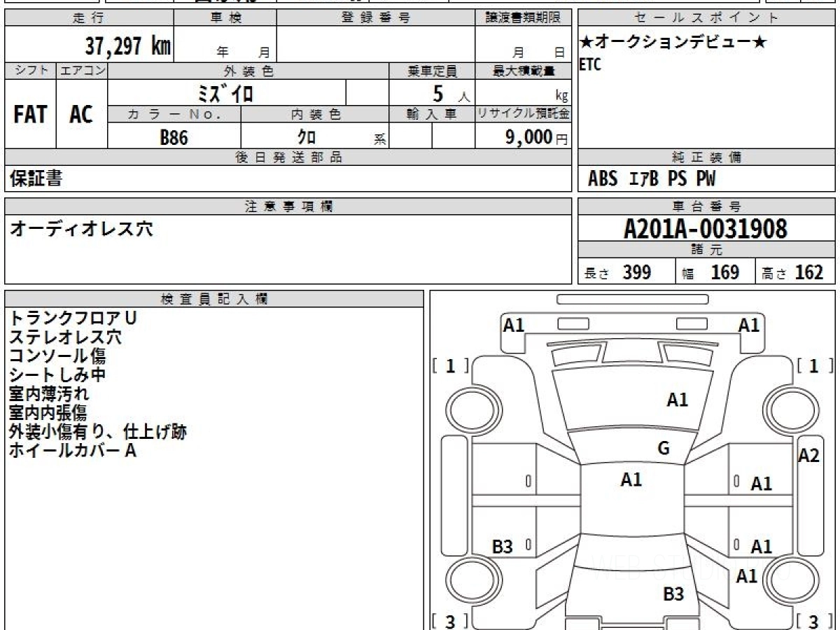Click the A1 mark on the hood

(x=677, y=400)
